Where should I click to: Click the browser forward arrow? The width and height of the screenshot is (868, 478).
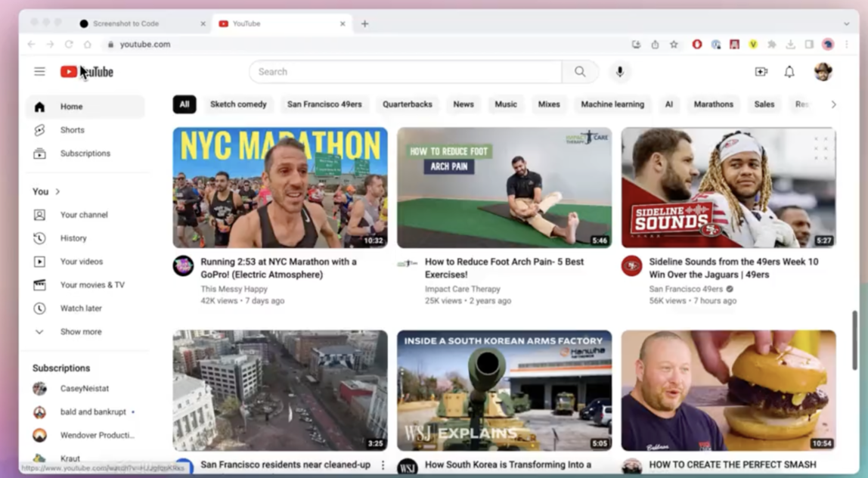50,45
